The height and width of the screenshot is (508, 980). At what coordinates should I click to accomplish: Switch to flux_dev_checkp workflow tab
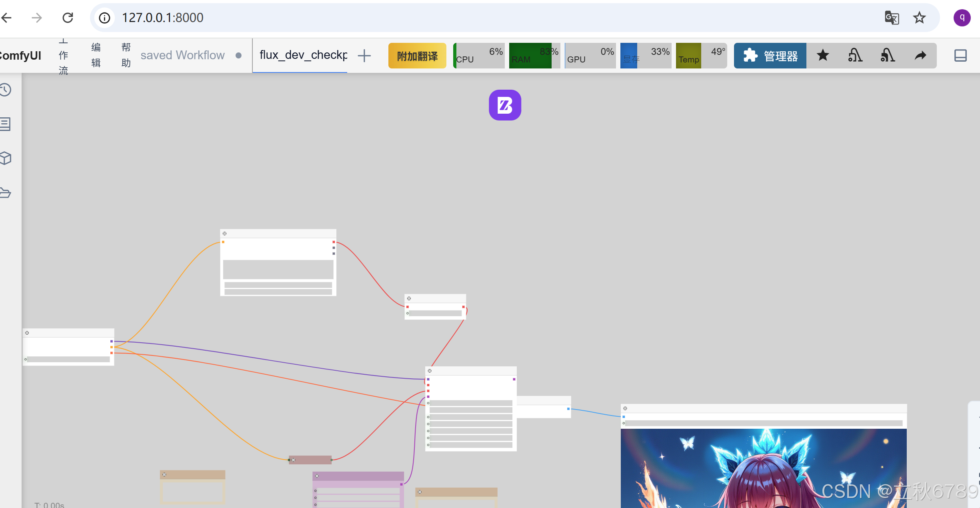coord(303,55)
